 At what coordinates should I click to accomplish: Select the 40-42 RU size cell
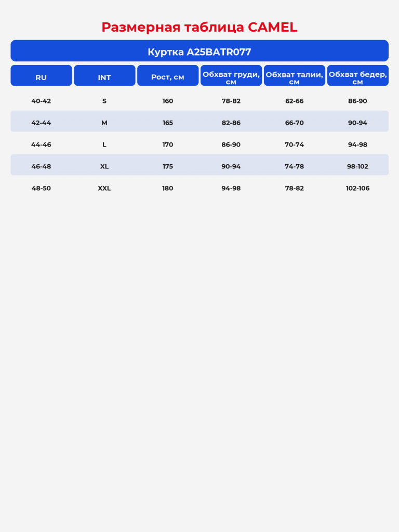pos(41,101)
